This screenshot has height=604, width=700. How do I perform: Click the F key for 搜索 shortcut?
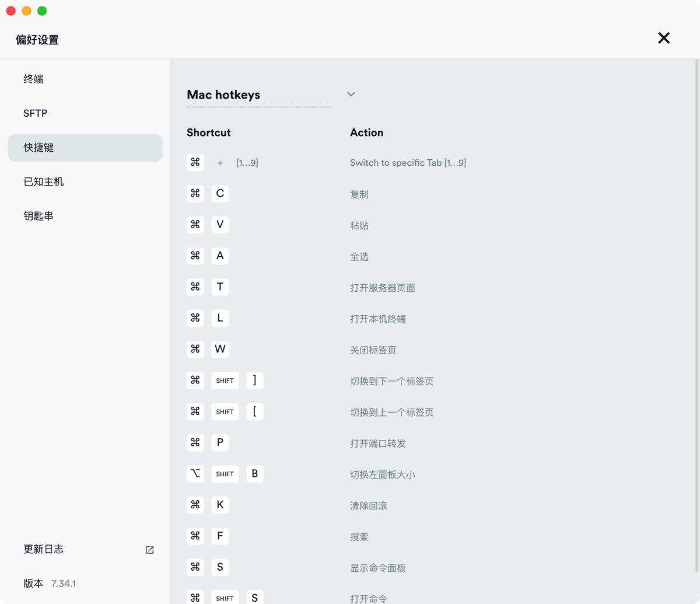pos(220,536)
